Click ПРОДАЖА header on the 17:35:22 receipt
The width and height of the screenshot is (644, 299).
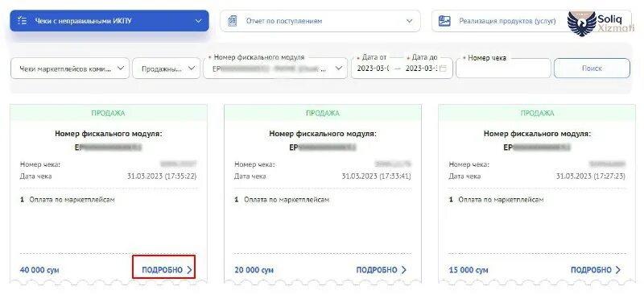click(x=108, y=113)
